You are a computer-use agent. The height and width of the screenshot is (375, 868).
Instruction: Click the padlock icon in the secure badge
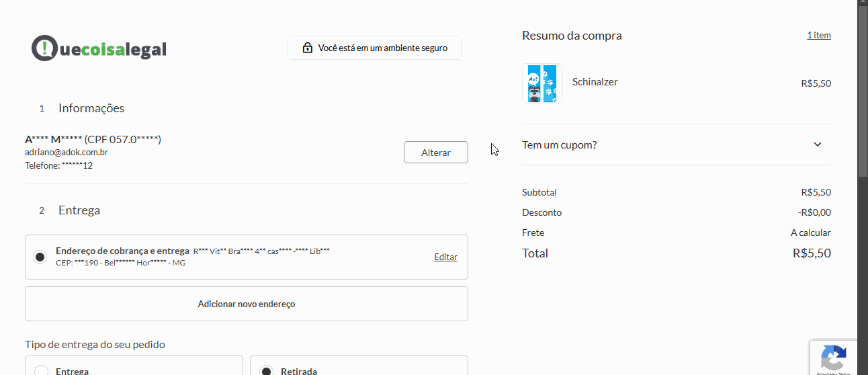tap(307, 48)
